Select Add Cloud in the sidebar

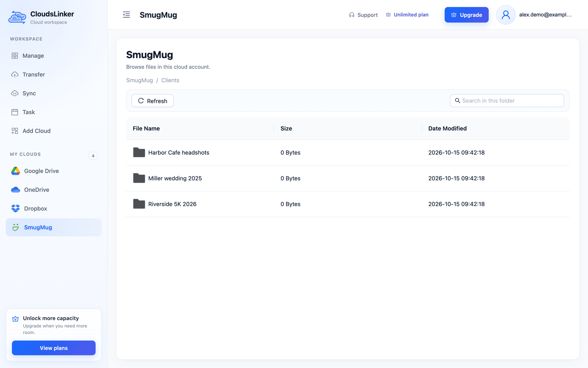(x=54, y=131)
